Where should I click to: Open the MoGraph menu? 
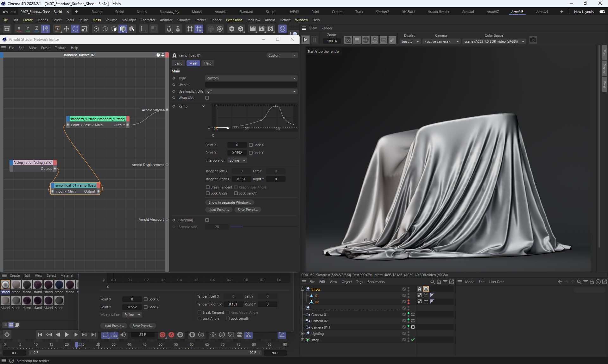pos(129,20)
